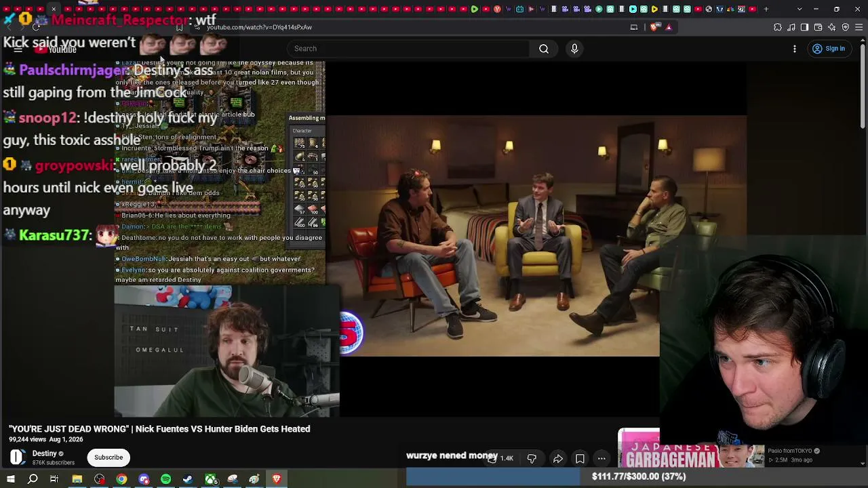Start voice search with the microphone
This screenshot has width=868, height=488.
pos(574,49)
